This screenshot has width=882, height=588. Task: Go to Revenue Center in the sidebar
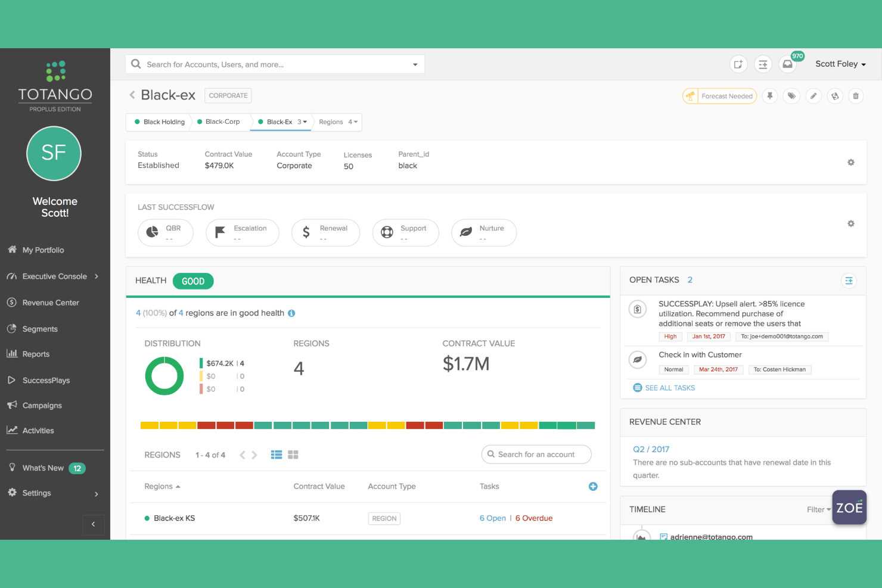coord(51,302)
